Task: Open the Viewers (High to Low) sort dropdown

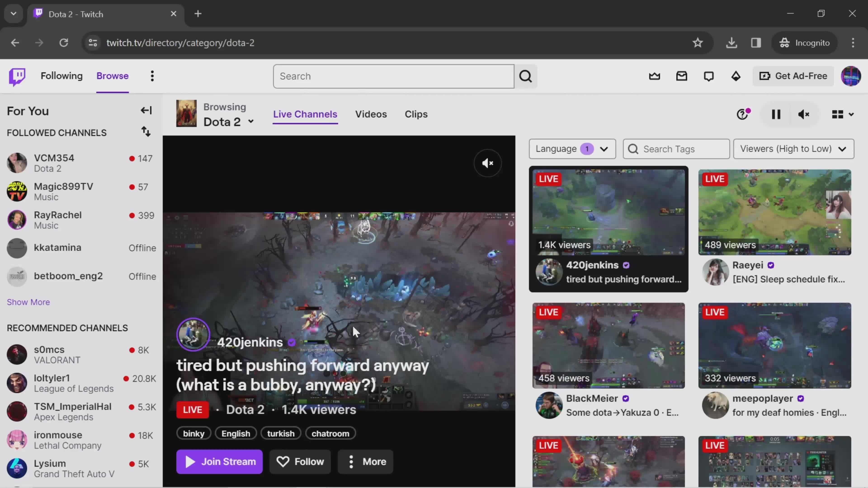Action: pos(794,149)
